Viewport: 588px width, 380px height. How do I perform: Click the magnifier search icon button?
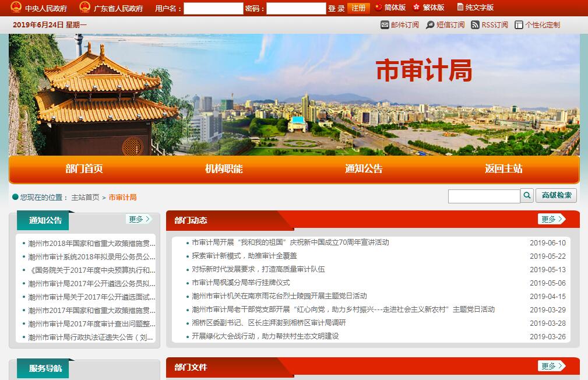click(x=527, y=196)
